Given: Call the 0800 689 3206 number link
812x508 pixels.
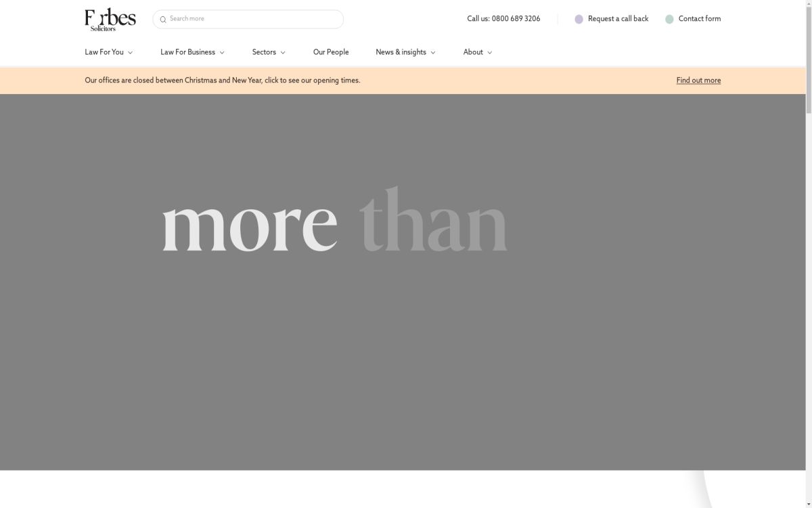Looking at the screenshot, I should pyautogui.click(x=516, y=18).
